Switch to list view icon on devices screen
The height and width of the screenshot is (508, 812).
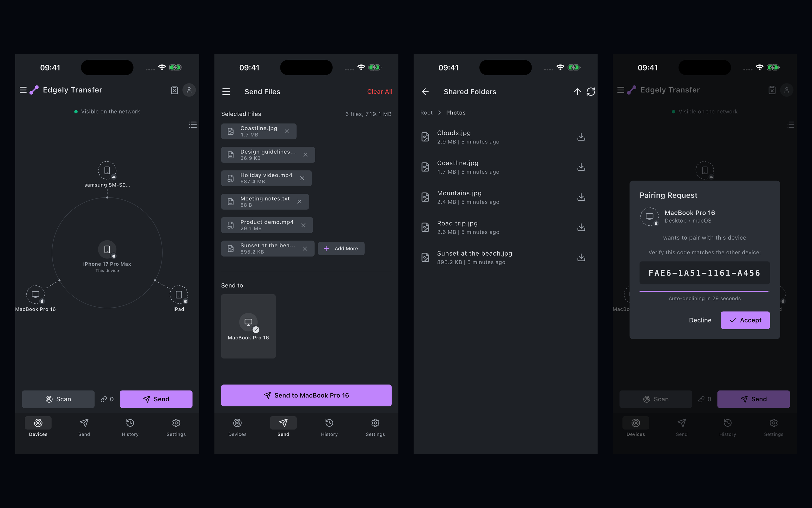coord(193,125)
